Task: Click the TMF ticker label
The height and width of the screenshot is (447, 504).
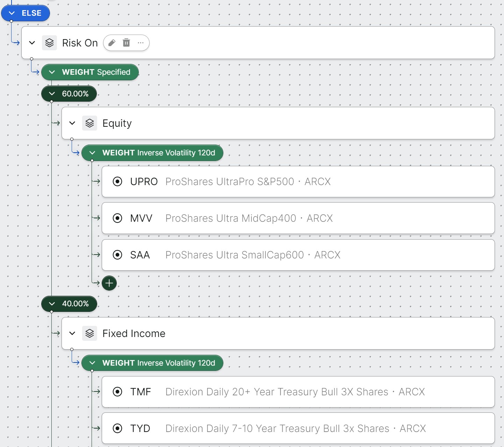Action: (141, 392)
